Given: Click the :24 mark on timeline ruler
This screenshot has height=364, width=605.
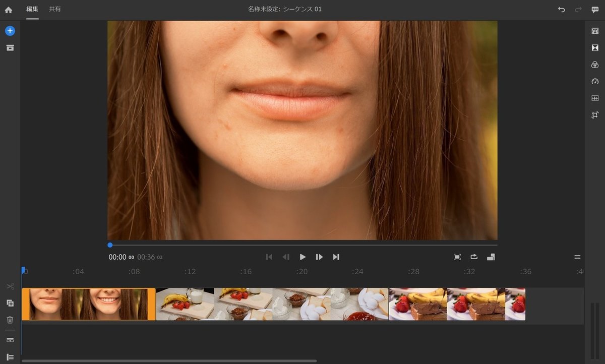Looking at the screenshot, I should (x=357, y=272).
